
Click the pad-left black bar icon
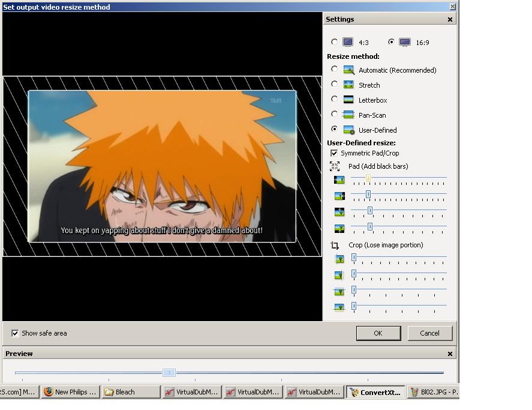coord(339,179)
